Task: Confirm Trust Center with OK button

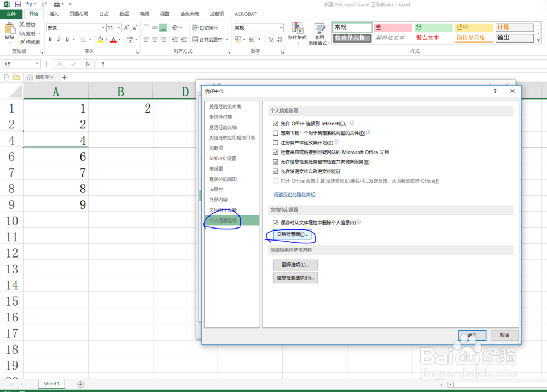Action: (472, 335)
